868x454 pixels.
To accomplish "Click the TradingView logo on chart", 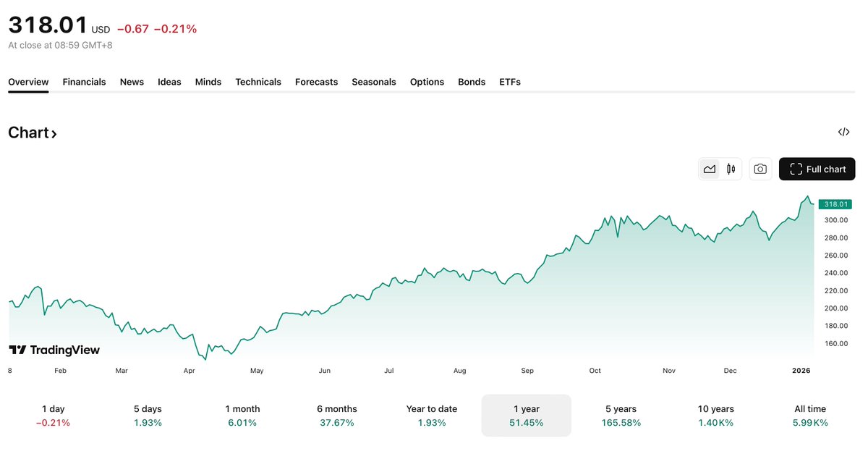I will click(x=54, y=350).
